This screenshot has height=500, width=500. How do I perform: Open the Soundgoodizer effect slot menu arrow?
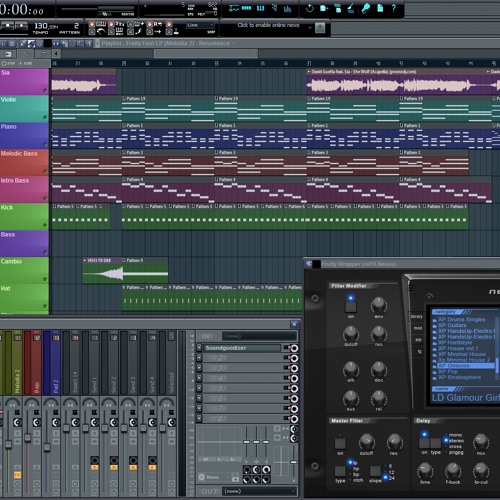tap(199, 348)
